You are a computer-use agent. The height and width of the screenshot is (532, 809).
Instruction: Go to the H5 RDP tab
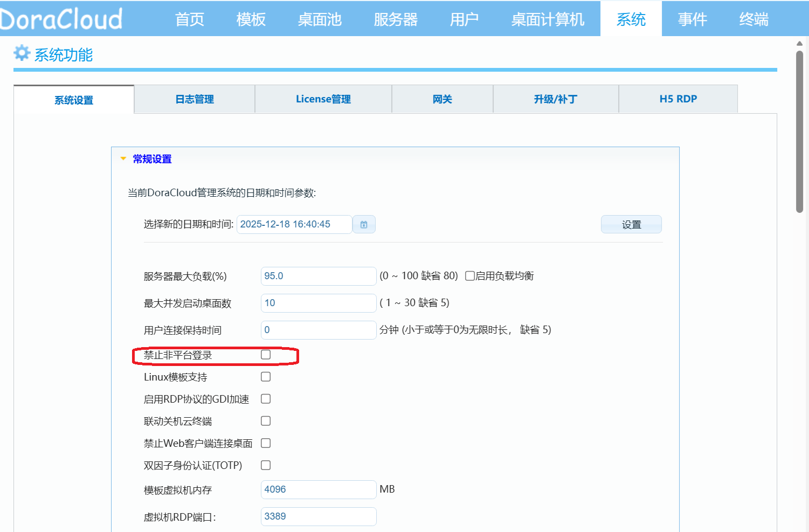[x=678, y=99]
